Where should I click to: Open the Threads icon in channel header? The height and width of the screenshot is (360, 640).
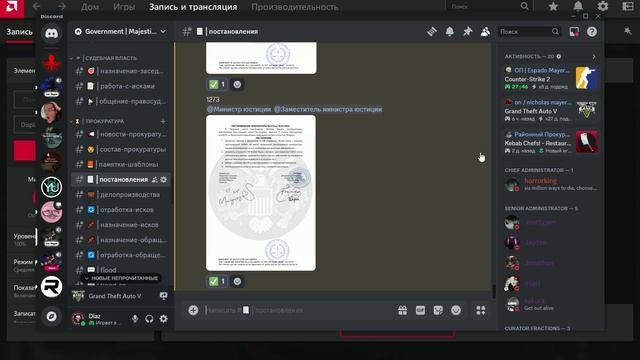click(x=431, y=32)
